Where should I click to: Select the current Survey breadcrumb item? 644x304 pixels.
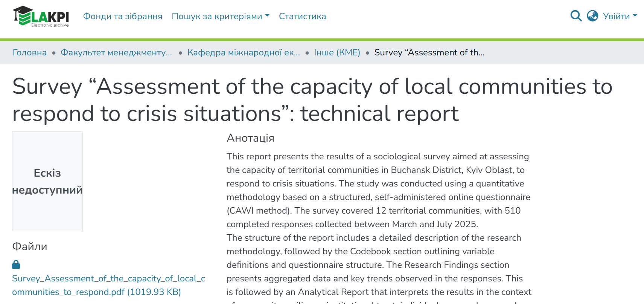click(429, 52)
